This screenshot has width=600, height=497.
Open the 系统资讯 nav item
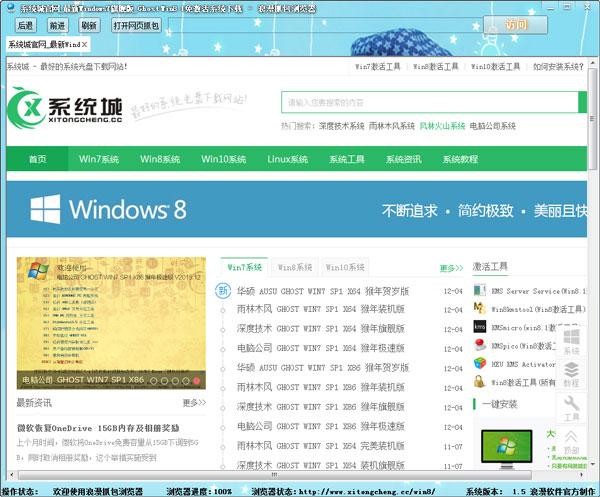(404, 159)
